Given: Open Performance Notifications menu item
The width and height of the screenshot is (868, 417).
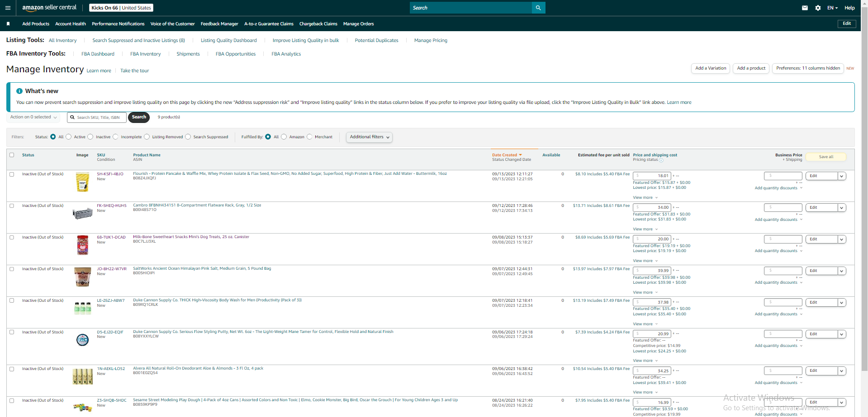Looking at the screenshot, I should point(118,24).
